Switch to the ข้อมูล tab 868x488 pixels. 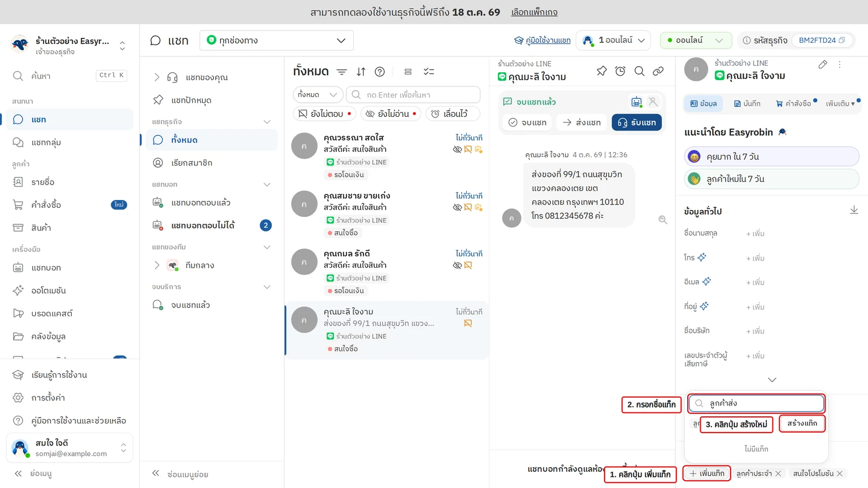click(x=703, y=103)
